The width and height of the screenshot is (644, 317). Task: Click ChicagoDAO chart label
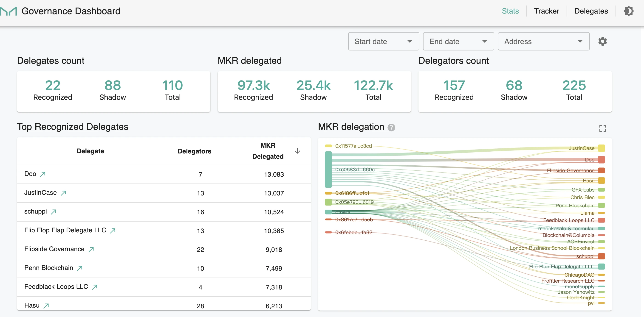pyautogui.click(x=579, y=275)
